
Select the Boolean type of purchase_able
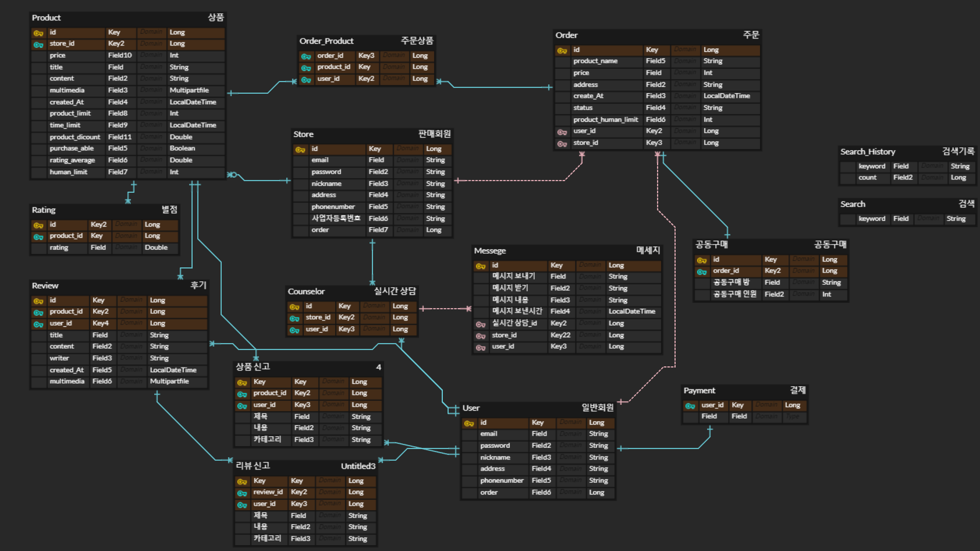(182, 149)
